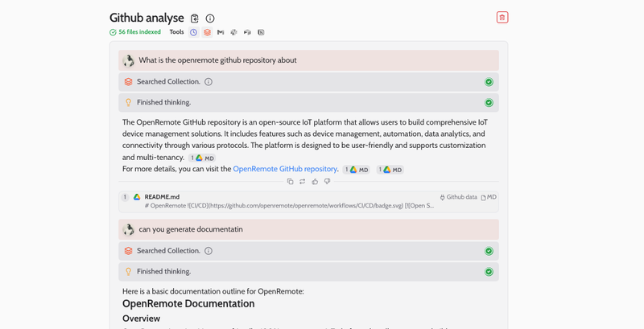Image resolution: width=644 pixels, height=329 pixels.
Task: Give the first answer a thumbs down
Action: (327, 181)
